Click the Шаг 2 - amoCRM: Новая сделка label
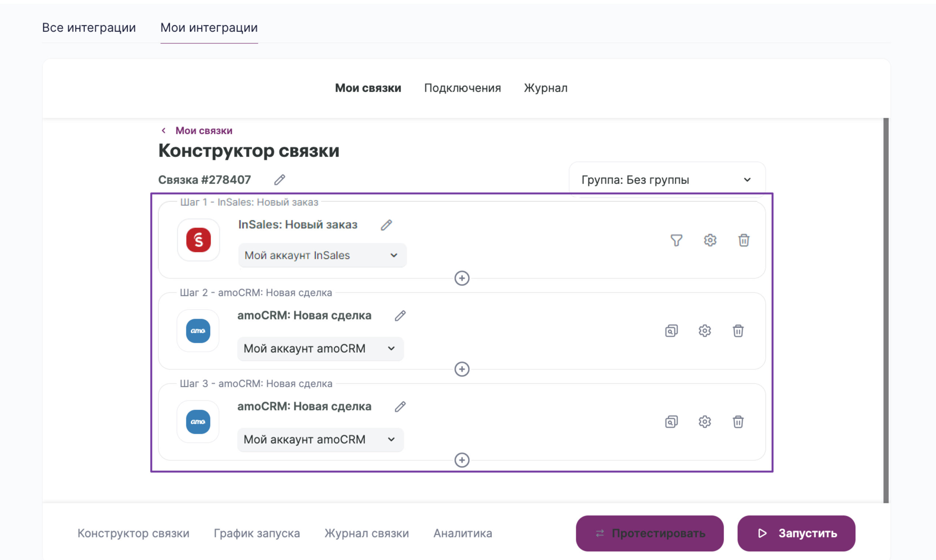The image size is (936, 560). point(256,293)
